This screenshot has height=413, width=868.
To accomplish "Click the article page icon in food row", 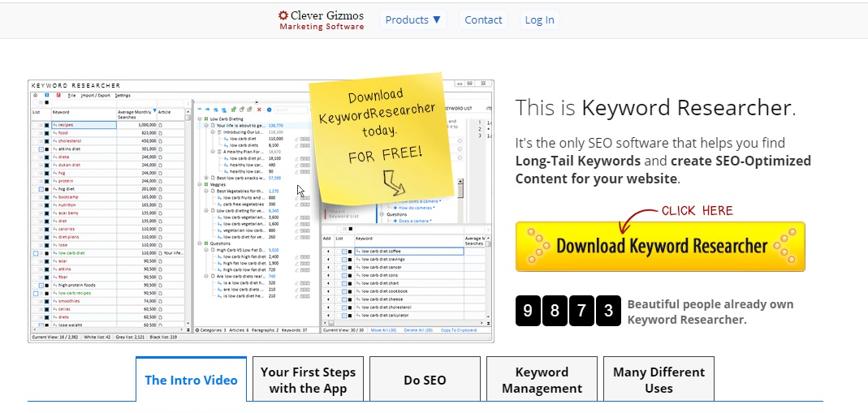I will (161, 133).
